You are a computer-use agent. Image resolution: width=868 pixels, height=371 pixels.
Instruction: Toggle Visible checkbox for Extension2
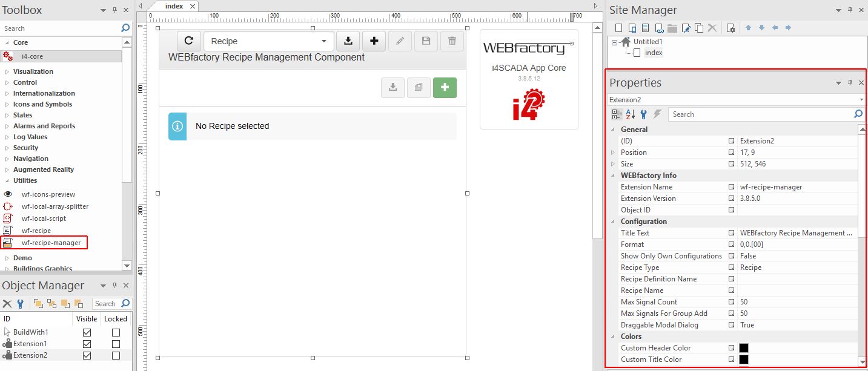(x=87, y=355)
